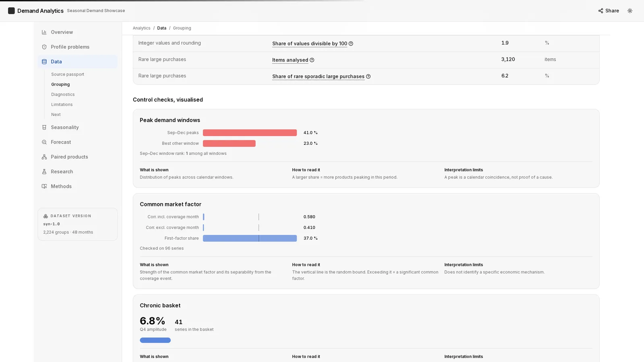Click the Seasonality hourglass icon
Viewport: 644px width, 362px height.
coord(44,128)
